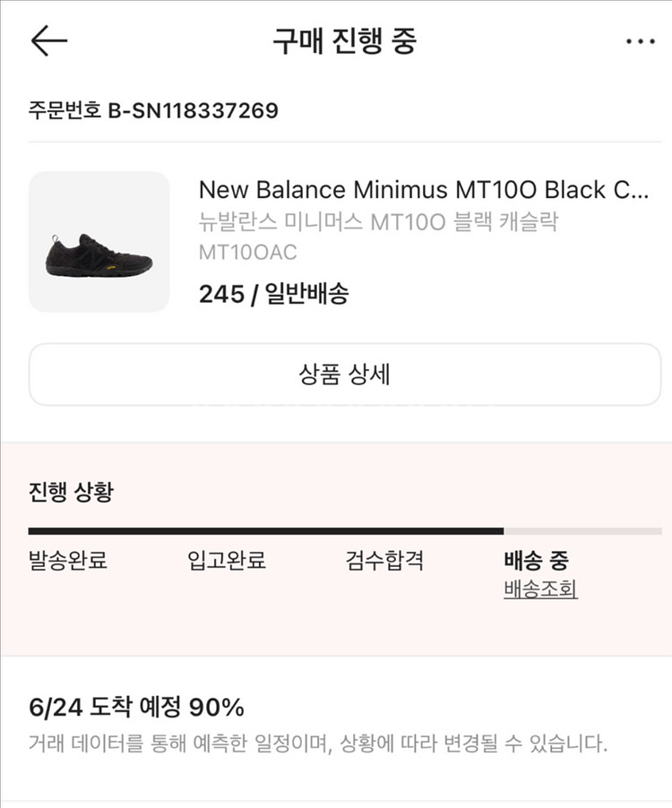
Task: Tap the 구매 진행 중 page title
Action: (345, 41)
